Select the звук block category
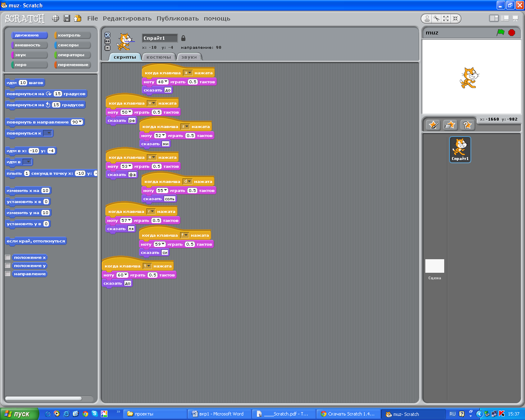The image size is (525, 420). 30,55
